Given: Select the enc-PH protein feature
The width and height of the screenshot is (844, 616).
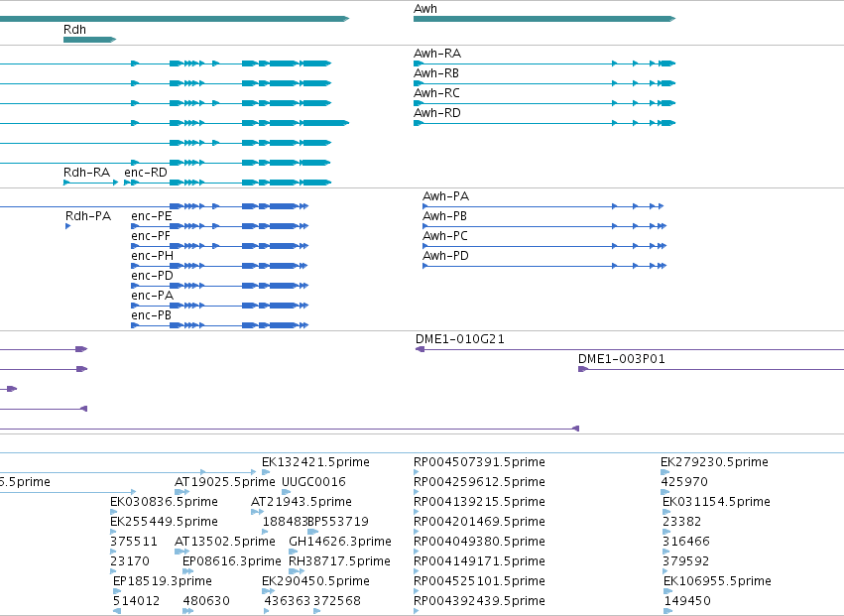Looking at the screenshot, I should (x=219, y=266).
